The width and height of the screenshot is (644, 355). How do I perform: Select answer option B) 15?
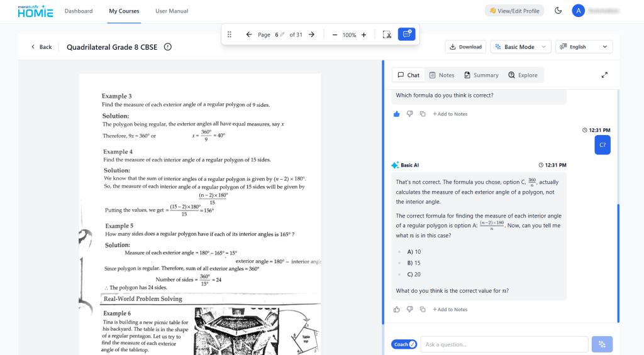pyautogui.click(x=414, y=263)
